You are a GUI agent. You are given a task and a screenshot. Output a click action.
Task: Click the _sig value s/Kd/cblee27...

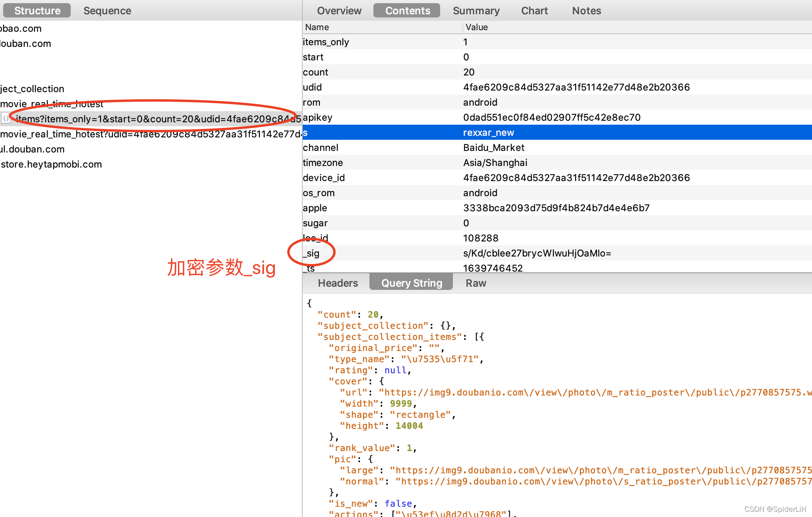[x=537, y=253]
